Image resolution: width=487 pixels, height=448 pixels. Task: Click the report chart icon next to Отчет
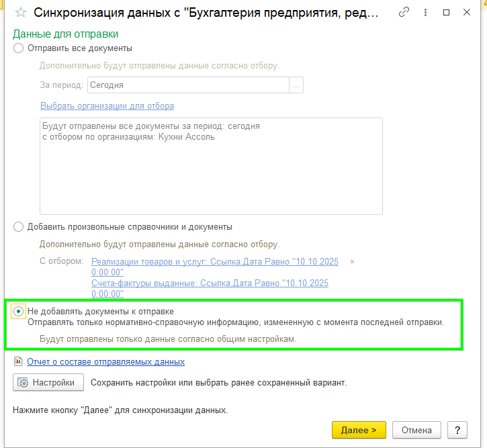(18, 361)
